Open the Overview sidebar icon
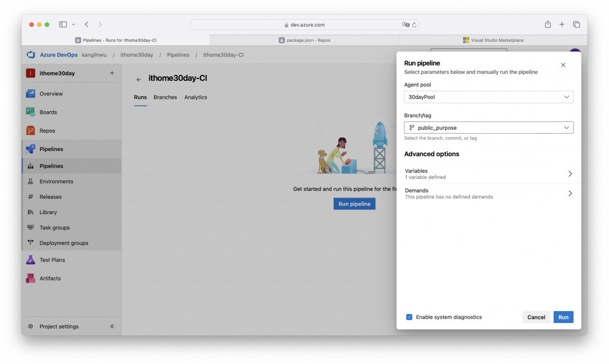The image size is (609, 364). [x=31, y=93]
